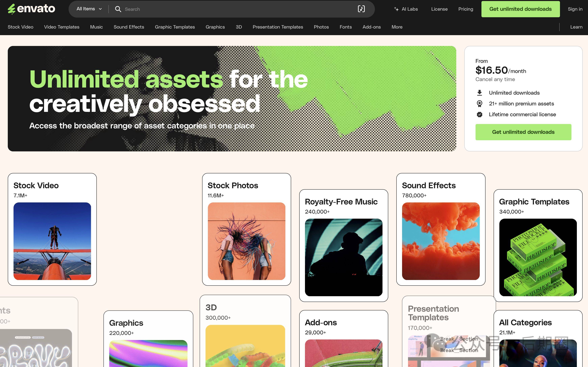The width and height of the screenshot is (588, 367).
Task: Select Photos in the navigation bar
Action: coord(321,27)
